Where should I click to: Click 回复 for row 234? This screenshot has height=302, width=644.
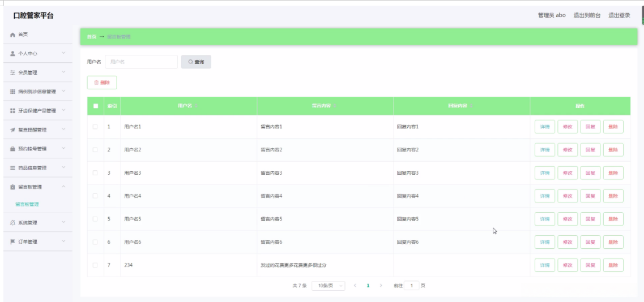[590, 265]
